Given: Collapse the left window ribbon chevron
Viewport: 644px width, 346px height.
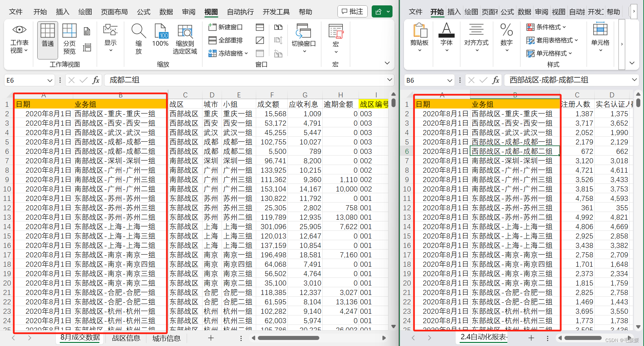Looking at the screenshot, I should coord(387,63).
